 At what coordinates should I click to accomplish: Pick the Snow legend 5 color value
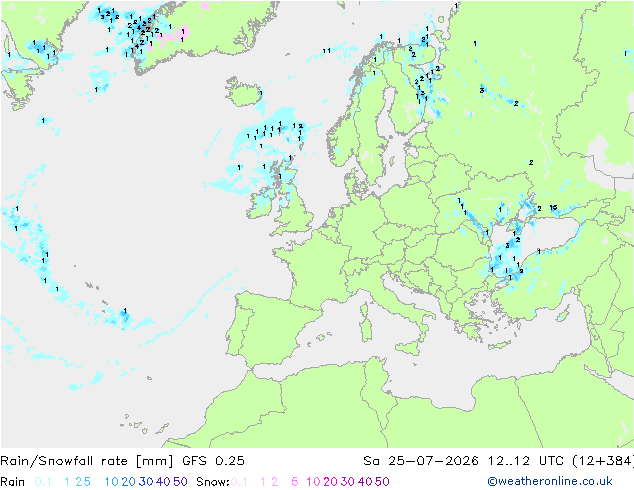[295, 482]
